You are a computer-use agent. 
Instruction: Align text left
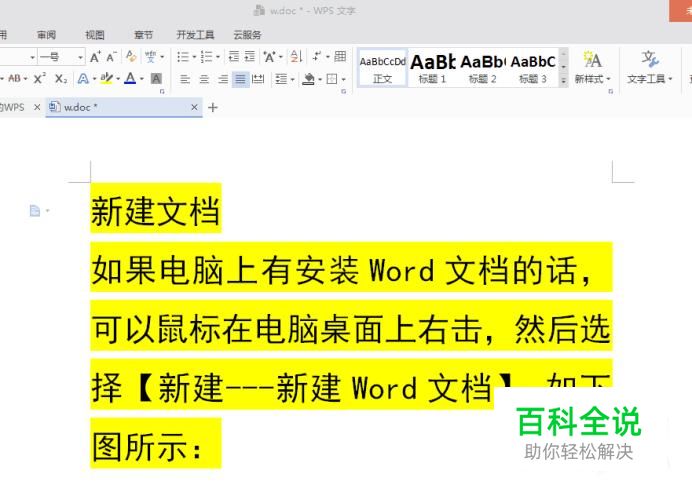[185, 79]
